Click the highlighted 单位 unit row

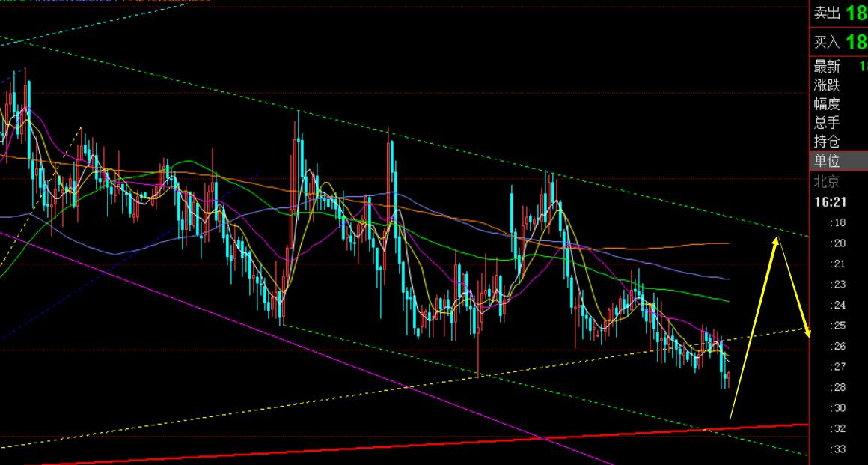(x=839, y=161)
